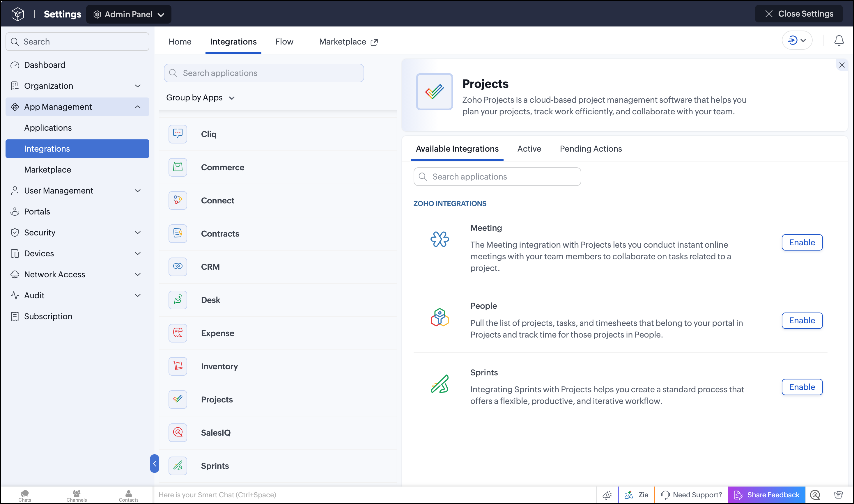The width and height of the screenshot is (854, 504).
Task: Click the CRM app icon
Action: [178, 267]
